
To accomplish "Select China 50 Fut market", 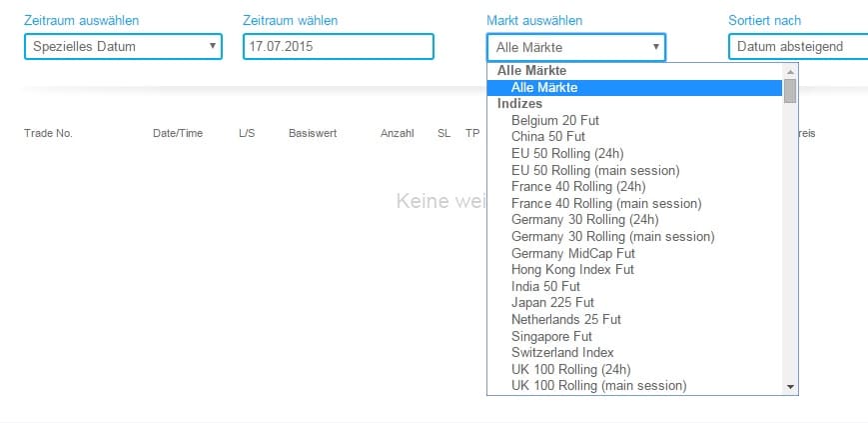I will pyautogui.click(x=547, y=136).
